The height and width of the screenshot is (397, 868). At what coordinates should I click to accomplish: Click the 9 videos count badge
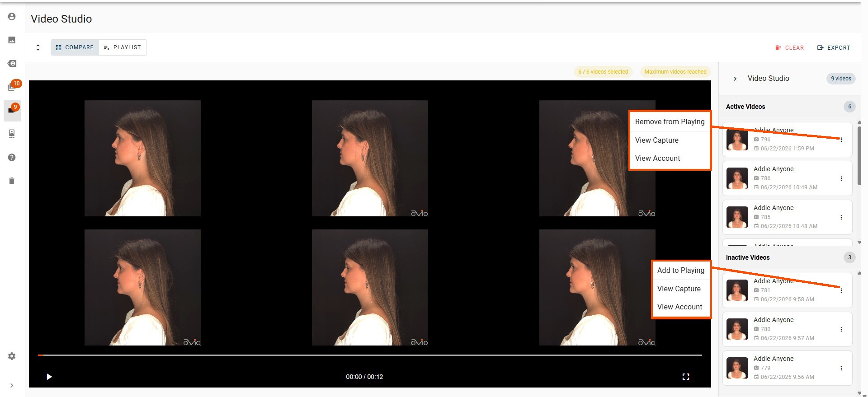(x=841, y=79)
